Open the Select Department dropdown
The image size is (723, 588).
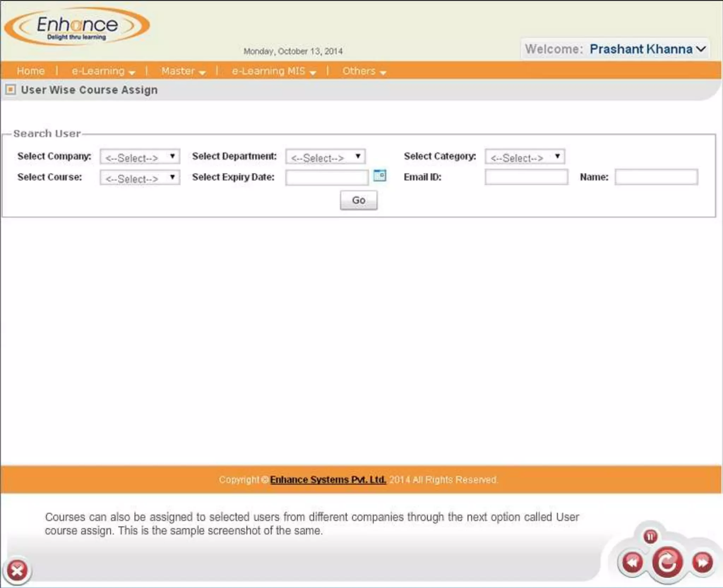pos(325,157)
